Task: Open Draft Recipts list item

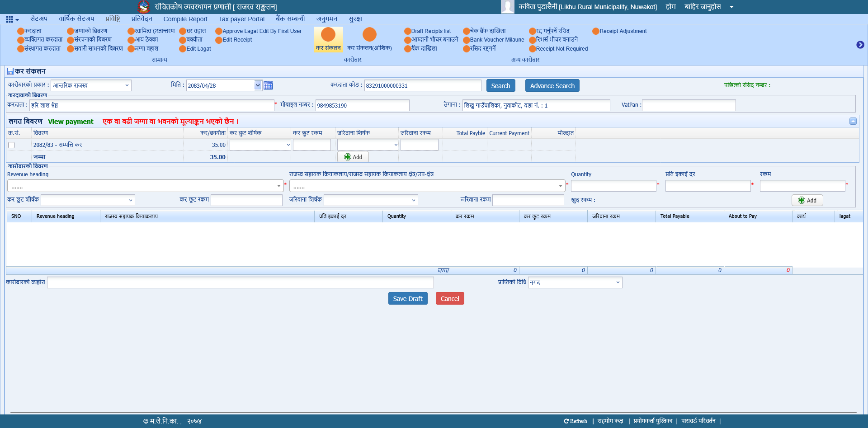Action: pos(428,31)
